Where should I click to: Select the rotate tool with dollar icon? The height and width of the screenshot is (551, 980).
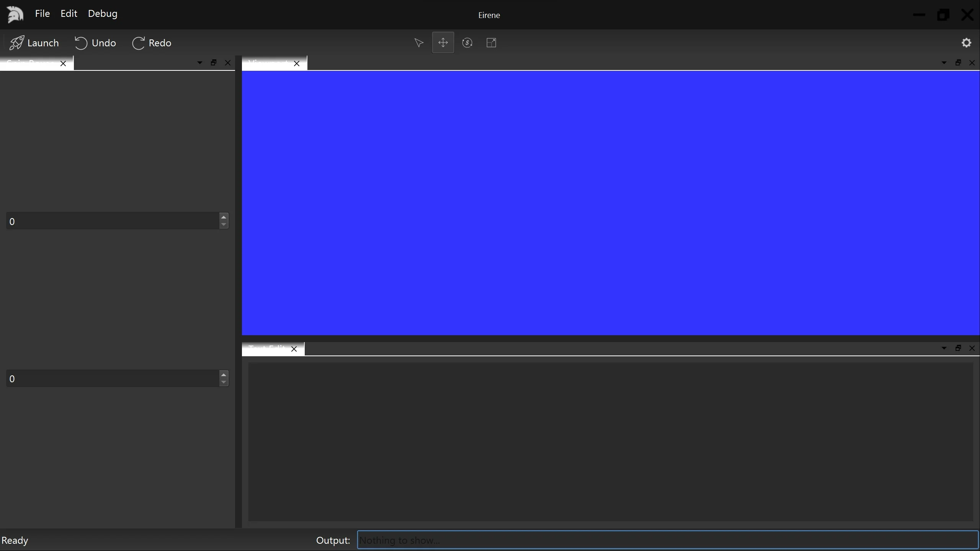click(467, 43)
